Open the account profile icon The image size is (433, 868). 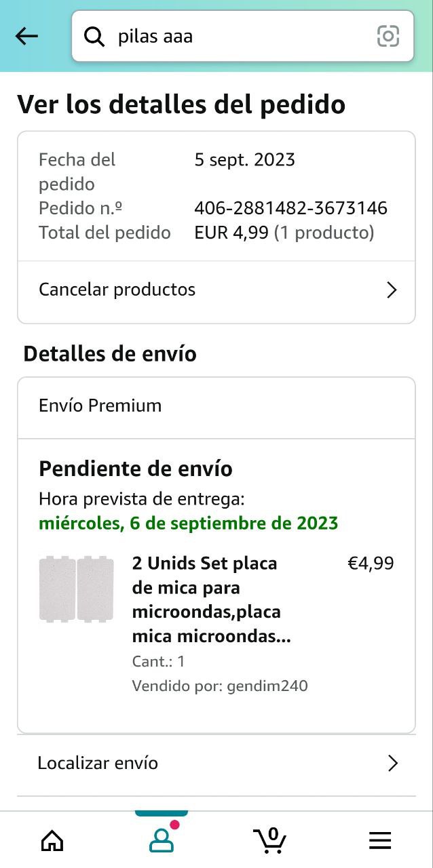(162, 841)
